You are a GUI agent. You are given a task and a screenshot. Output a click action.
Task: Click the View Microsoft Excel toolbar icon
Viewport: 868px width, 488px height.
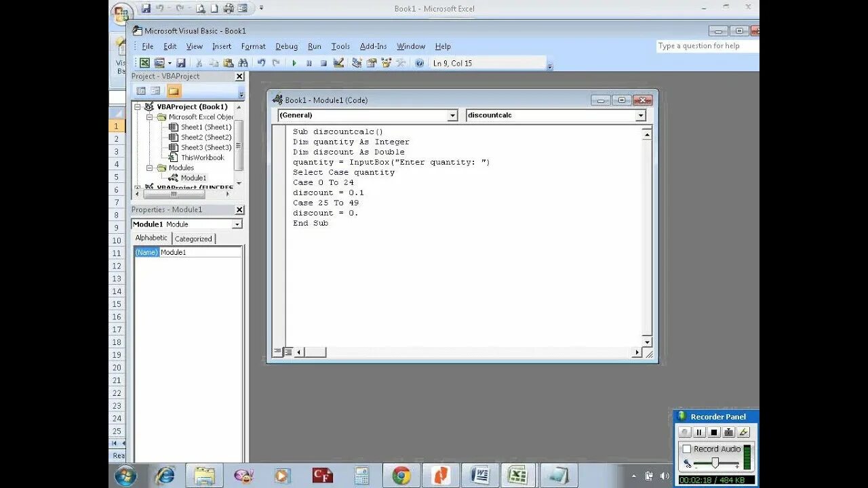coord(144,63)
